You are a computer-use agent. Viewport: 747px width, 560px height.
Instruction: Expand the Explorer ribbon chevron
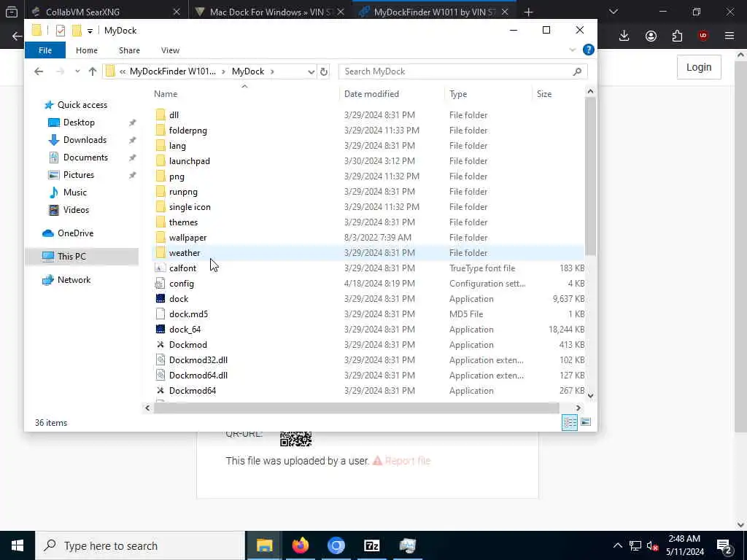[572, 50]
